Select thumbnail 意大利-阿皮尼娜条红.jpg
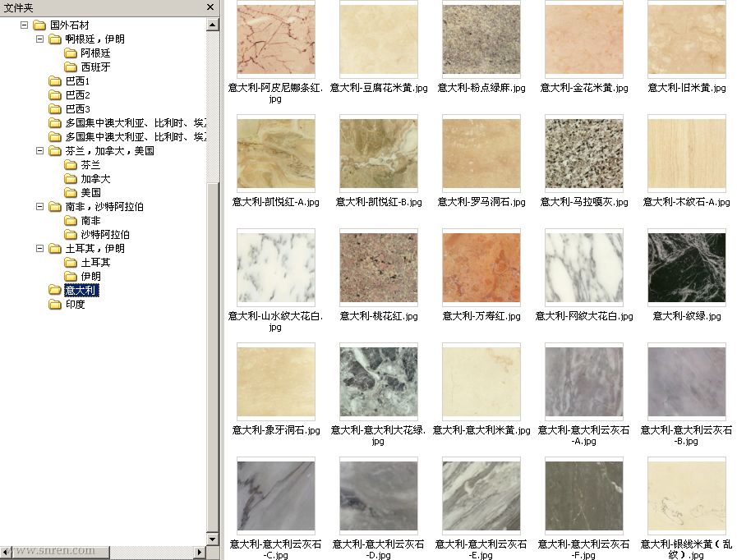Image resolution: width=737 pixels, height=560 pixels. [x=276, y=39]
